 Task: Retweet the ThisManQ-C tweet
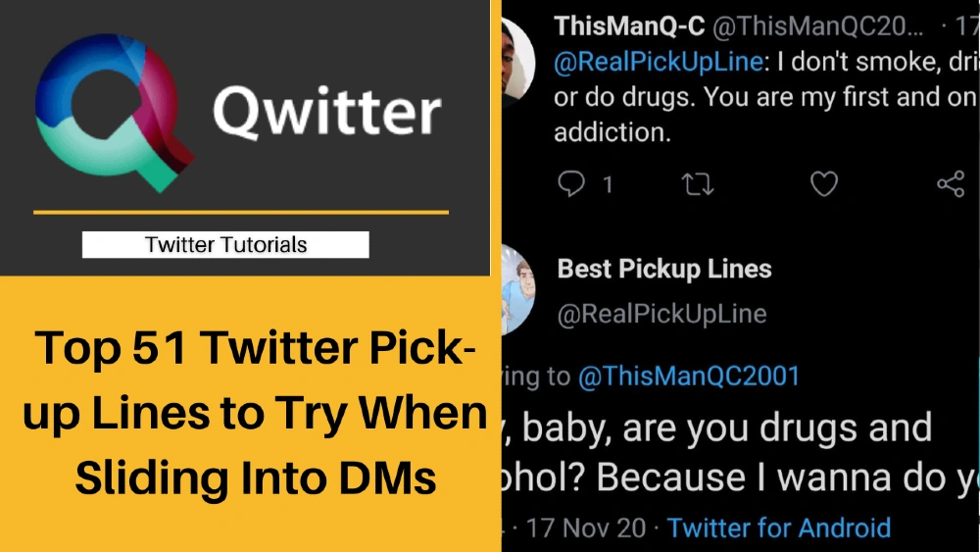click(698, 184)
